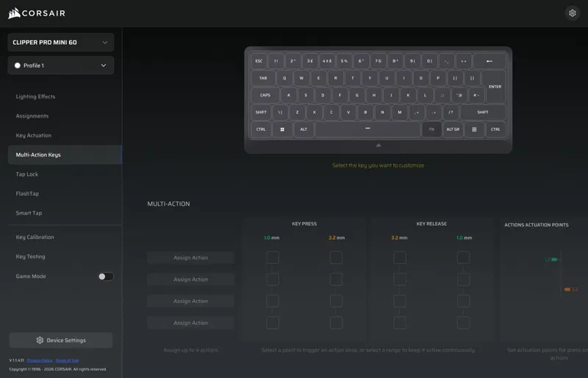Click the white Profile 1 color dot
Viewport: 588px width, 378px height.
pyautogui.click(x=17, y=65)
